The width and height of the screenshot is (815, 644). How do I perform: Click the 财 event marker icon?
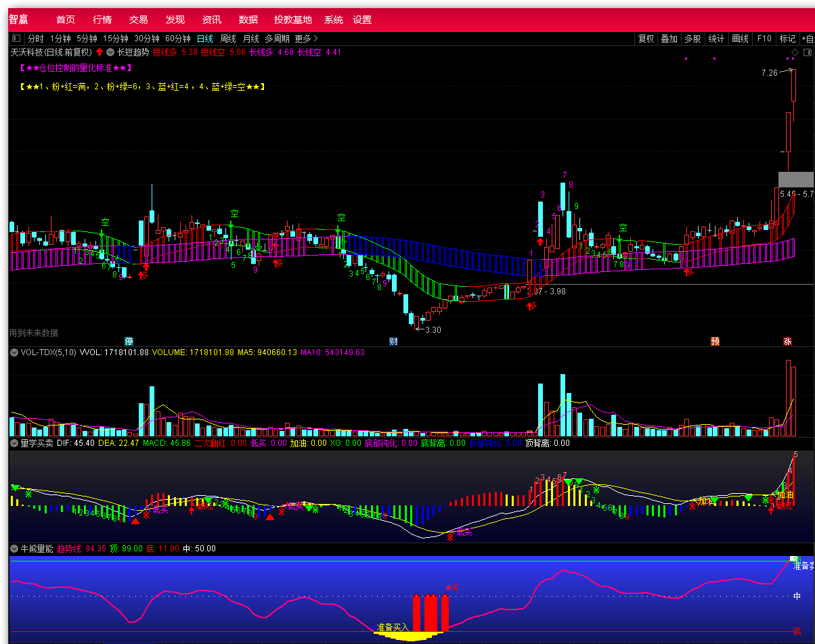[393, 341]
